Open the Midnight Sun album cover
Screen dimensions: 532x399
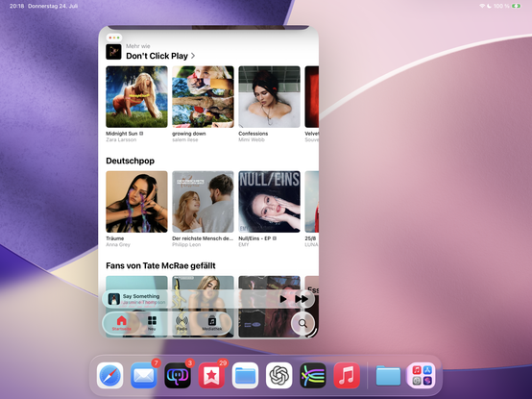tap(136, 97)
